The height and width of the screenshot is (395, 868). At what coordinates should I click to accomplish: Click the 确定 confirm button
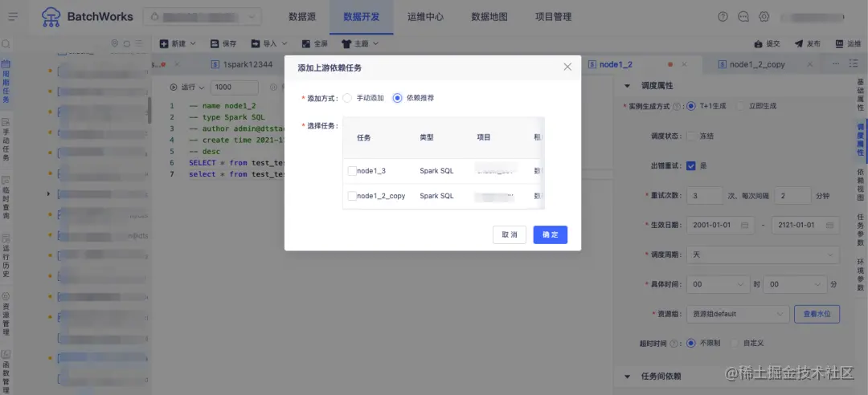pyautogui.click(x=551, y=234)
